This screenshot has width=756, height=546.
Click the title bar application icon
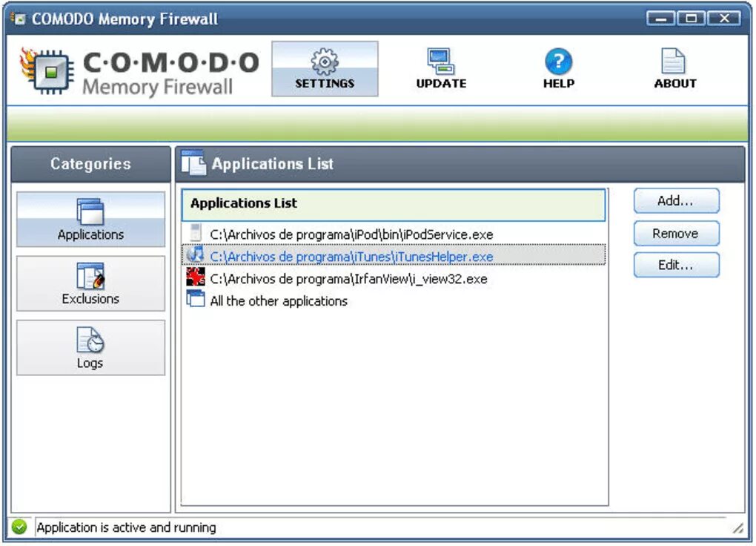point(19,19)
